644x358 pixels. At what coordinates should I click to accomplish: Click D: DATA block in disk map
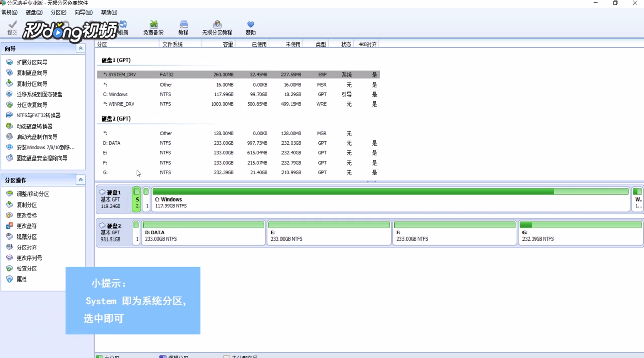tap(203, 232)
